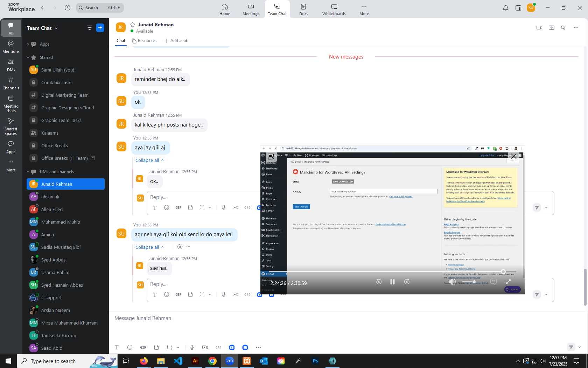The height and width of the screenshot is (368, 588).
Task: Adjust the video volume slider
Action: click(x=469, y=282)
